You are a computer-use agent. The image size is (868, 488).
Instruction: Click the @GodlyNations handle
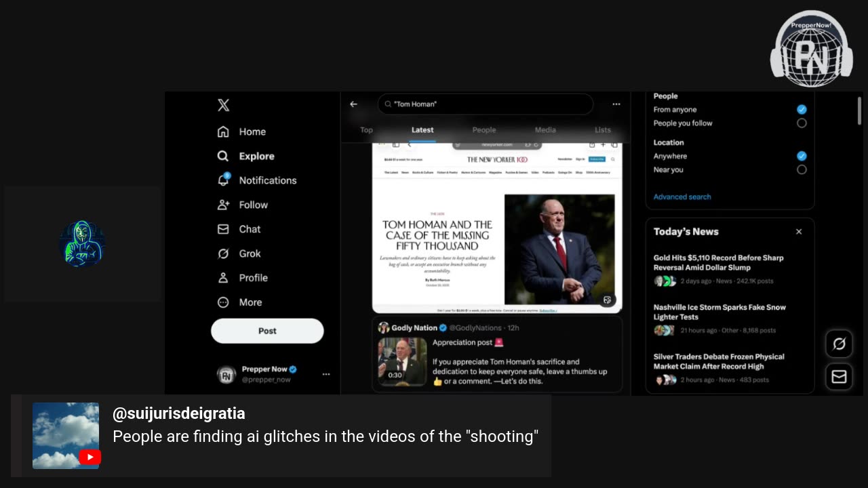[x=476, y=328]
